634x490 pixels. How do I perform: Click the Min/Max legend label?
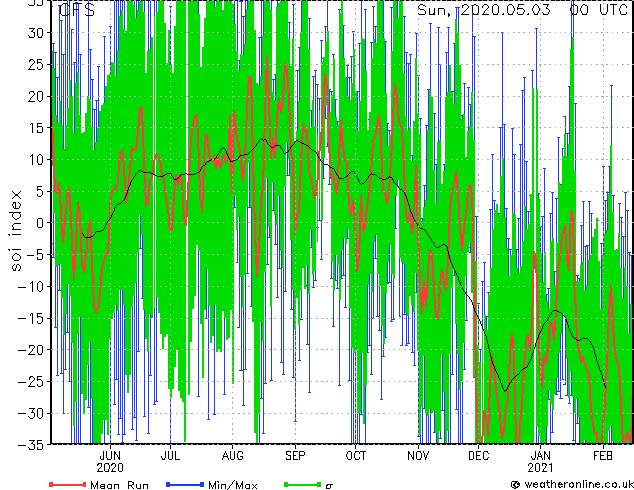[233, 485]
